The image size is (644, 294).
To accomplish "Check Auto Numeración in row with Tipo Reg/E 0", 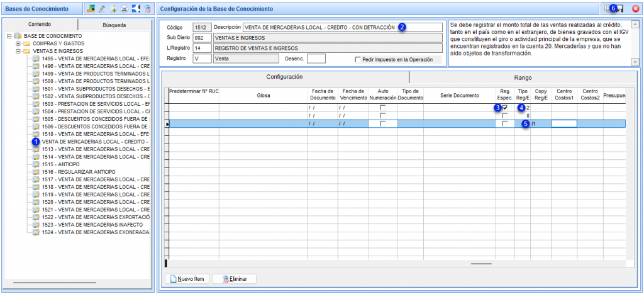I will (383, 116).
